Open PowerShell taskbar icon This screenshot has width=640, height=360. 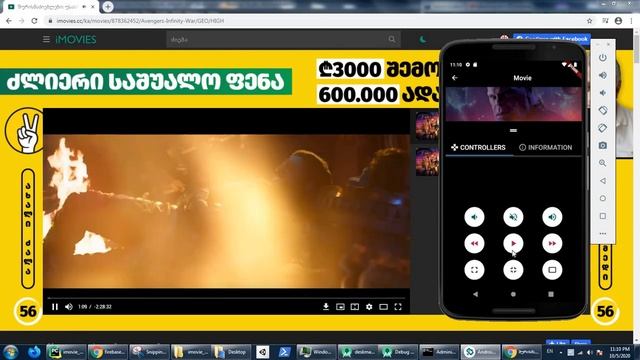tap(284, 351)
